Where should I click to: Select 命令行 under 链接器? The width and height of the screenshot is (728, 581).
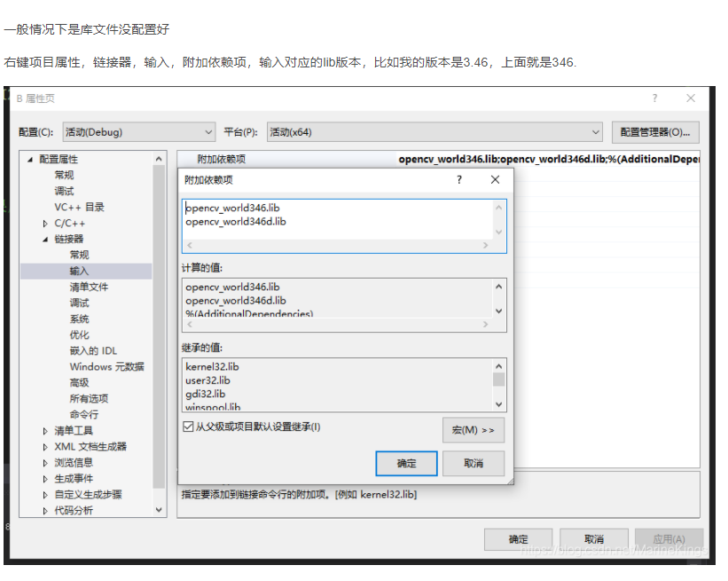(x=83, y=414)
